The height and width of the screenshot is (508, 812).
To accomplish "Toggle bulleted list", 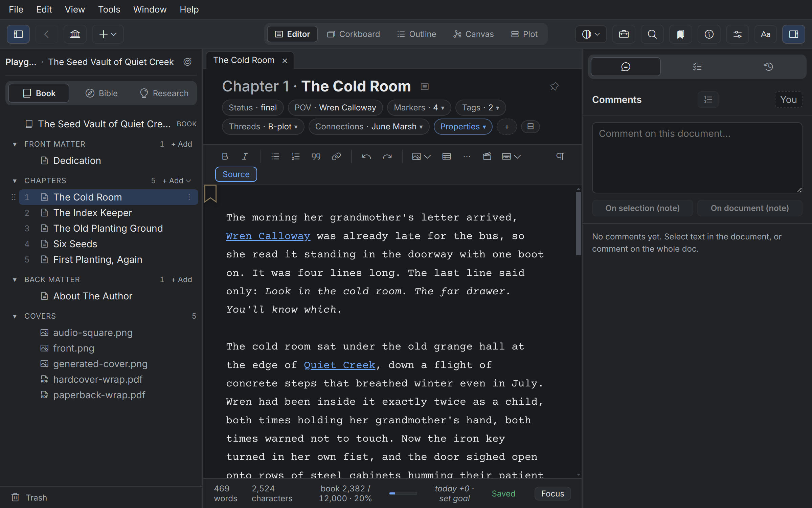I will point(275,156).
